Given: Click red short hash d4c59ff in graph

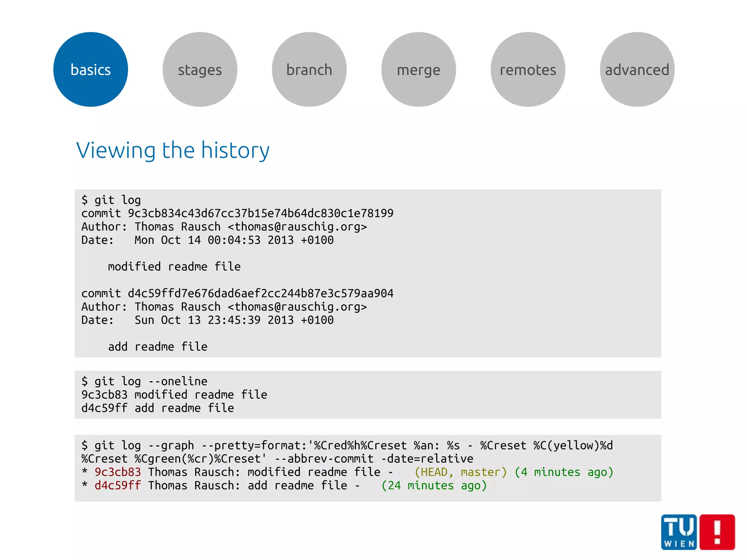Looking at the screenshot, I should [x=117, y=486].
